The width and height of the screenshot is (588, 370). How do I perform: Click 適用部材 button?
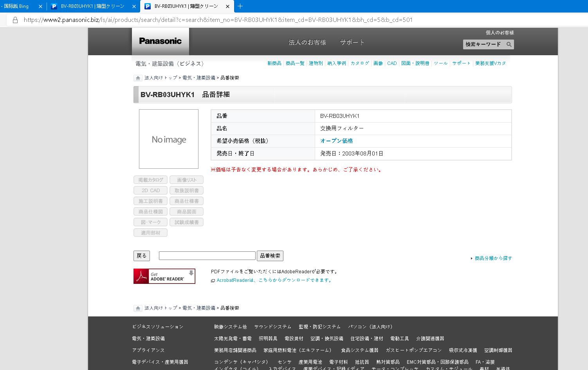point(151,233)
